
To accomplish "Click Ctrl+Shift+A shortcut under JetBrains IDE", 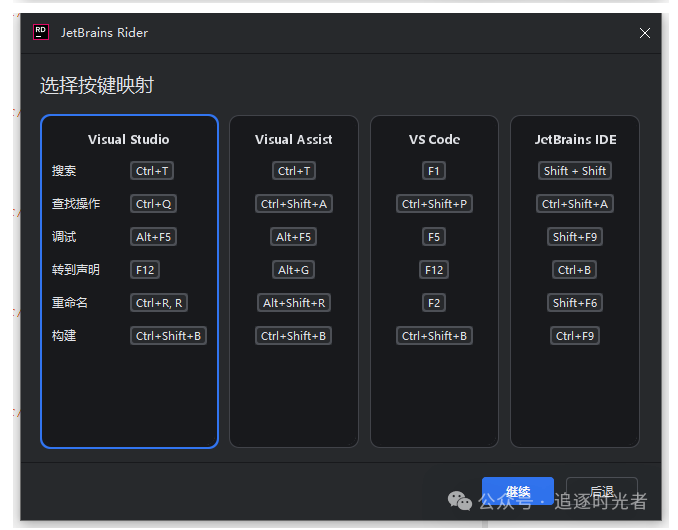I will coord(575,204).
